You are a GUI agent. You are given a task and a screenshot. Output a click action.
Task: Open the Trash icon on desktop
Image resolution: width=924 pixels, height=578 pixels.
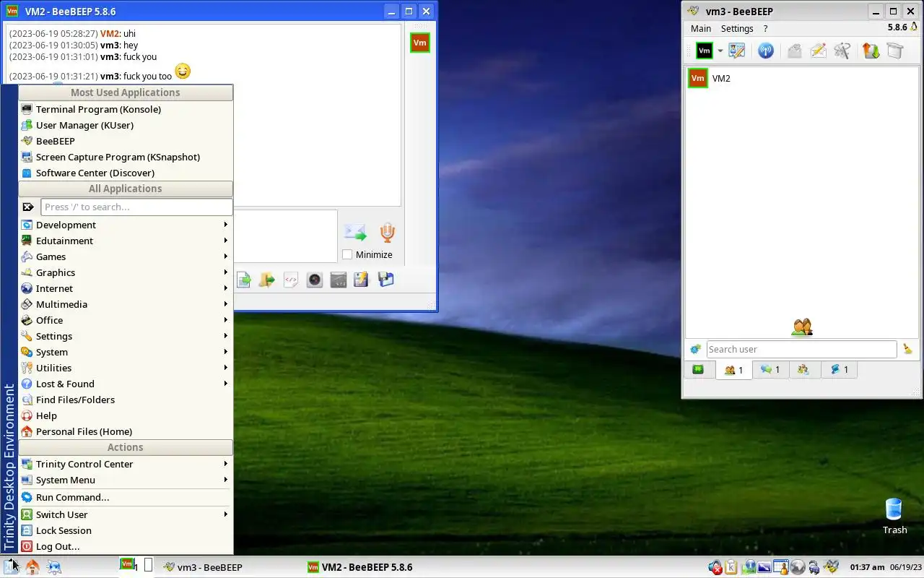(x=894, y=516)
